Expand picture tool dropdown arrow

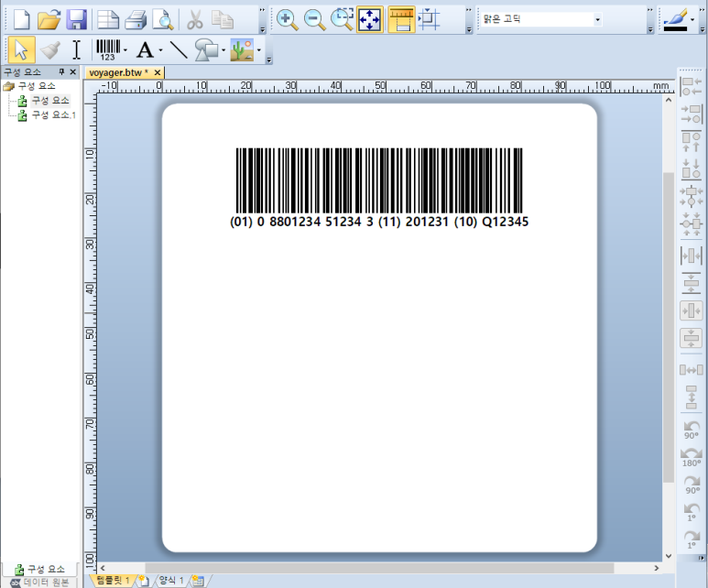point(258,50)
